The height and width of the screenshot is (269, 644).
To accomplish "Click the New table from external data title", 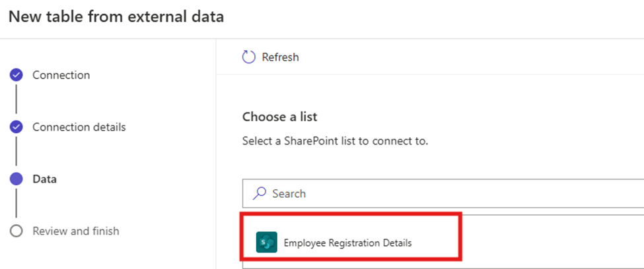I will pos(116,17).
